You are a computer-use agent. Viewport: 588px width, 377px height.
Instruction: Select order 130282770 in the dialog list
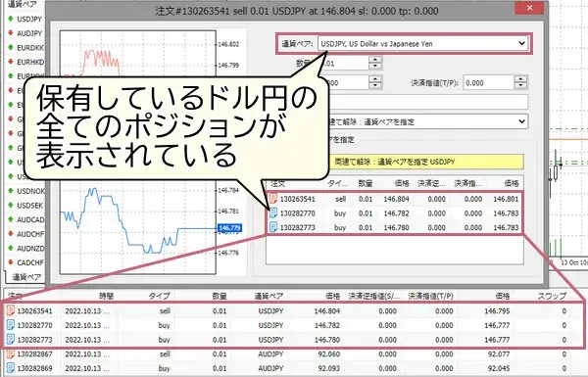pos(394,213)
